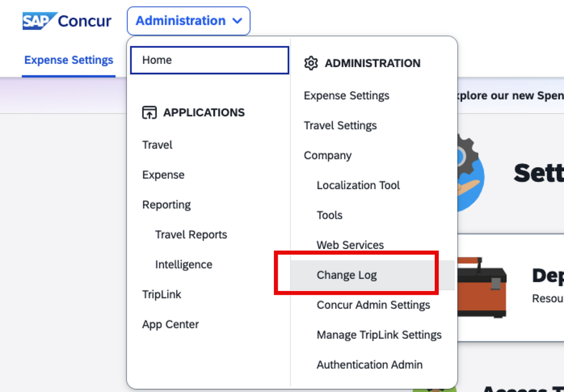Image resolution: width=564 pixels, height=392 pixels.
Task: Switch to the Expense Settings tab
Action: point(69,60)
